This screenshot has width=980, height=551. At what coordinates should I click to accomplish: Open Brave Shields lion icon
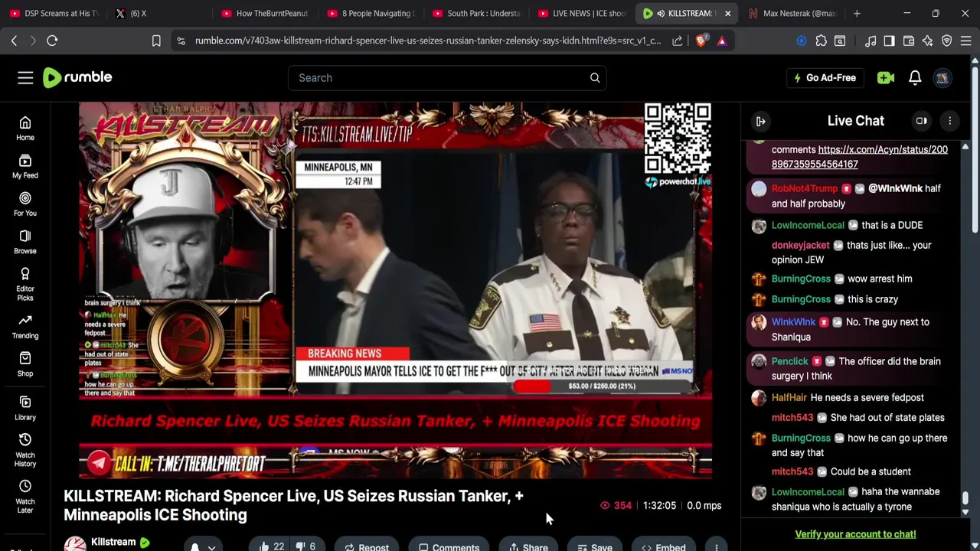(701, 41)
